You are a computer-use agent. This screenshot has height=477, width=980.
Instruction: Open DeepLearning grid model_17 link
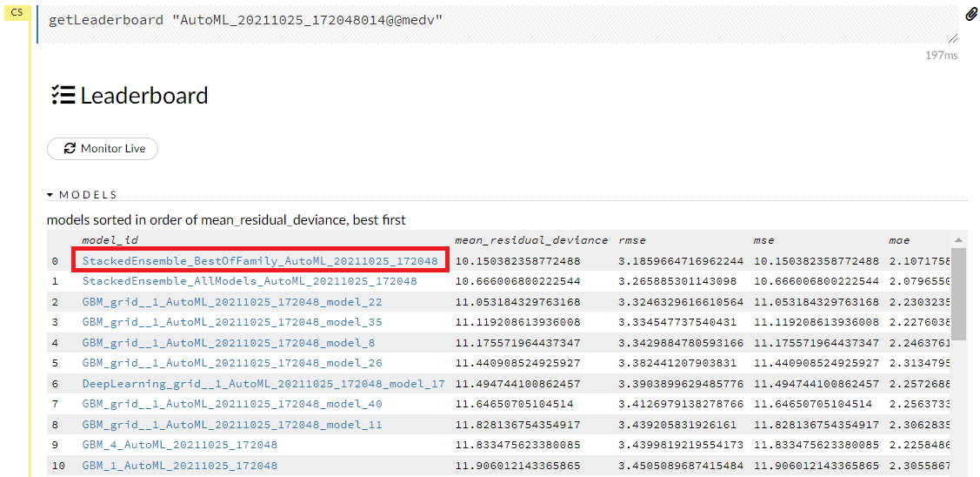coord(263,384)
